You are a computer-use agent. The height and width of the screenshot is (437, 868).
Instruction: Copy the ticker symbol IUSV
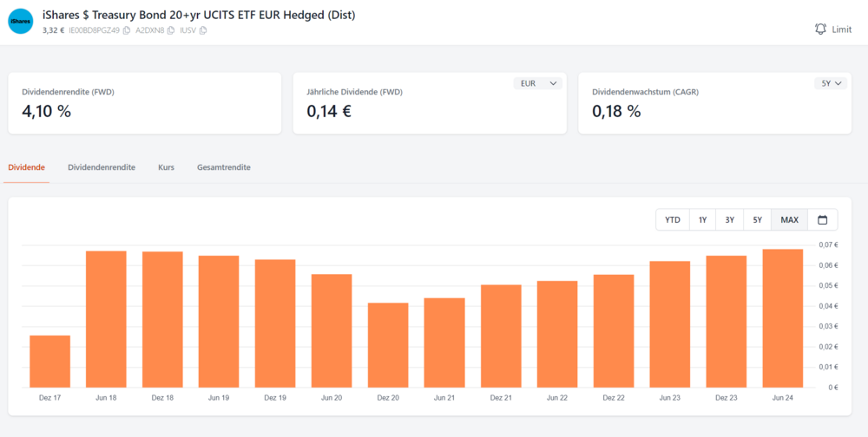tap(203, 30)
